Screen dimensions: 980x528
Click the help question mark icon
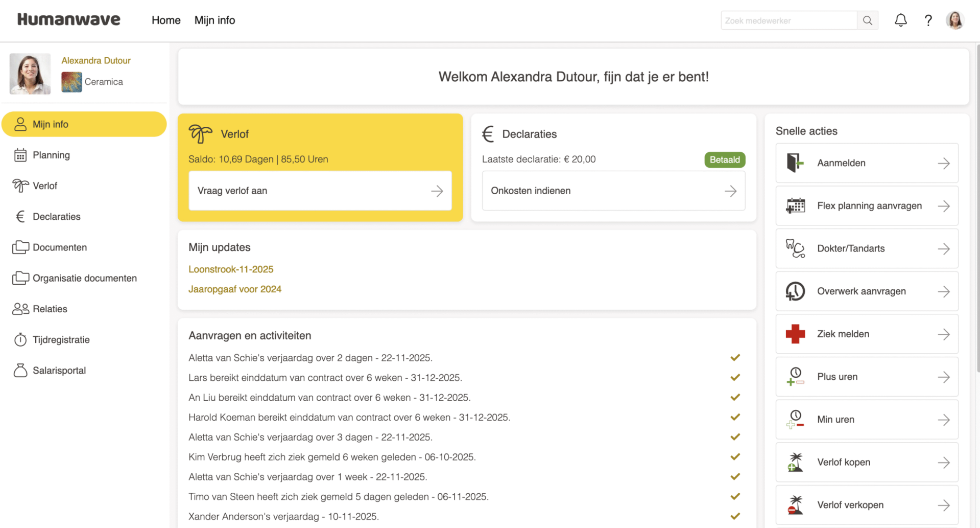click(928, 20)
